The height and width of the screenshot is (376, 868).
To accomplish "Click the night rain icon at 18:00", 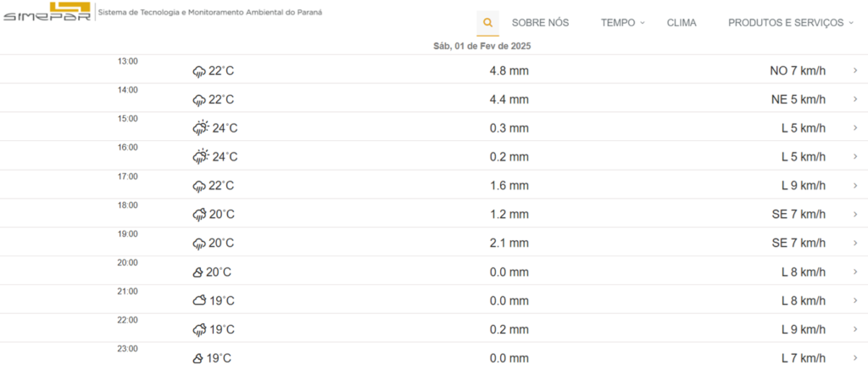I will pyautogui.click(x=200, y=215).
